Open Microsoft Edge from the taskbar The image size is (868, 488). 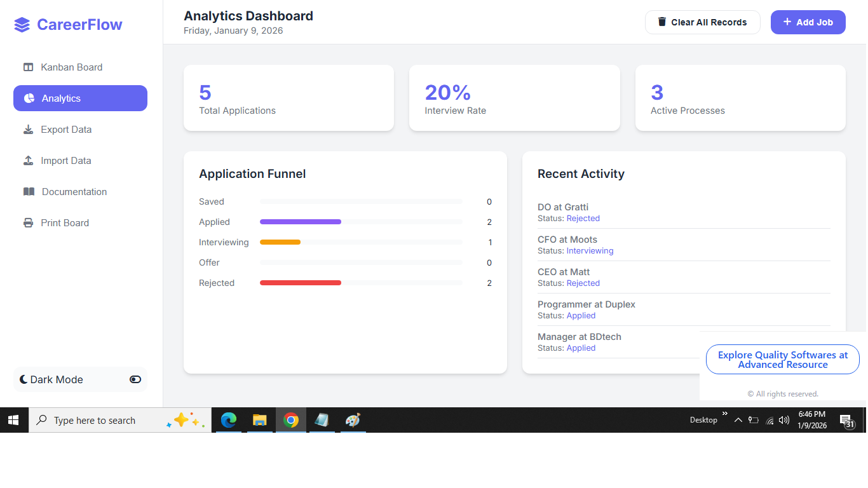[x=229, y=420]
